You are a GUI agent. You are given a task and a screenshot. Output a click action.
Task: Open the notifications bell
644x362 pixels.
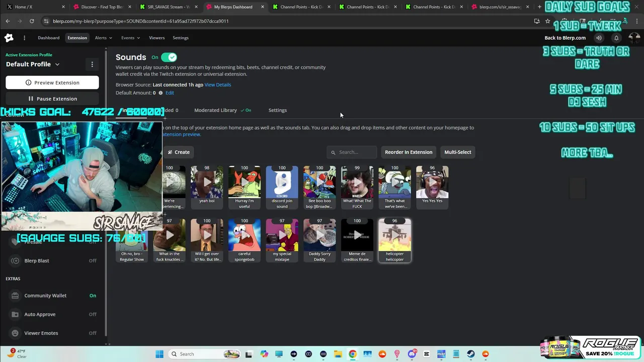click(x=616, y=38)
